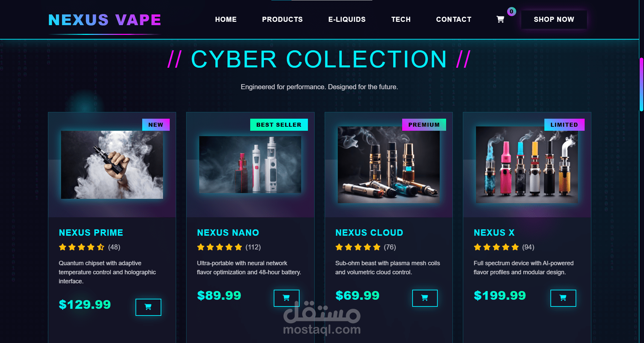
Task: Add Nexus Cloud to cart
Action: coord(425,298)
